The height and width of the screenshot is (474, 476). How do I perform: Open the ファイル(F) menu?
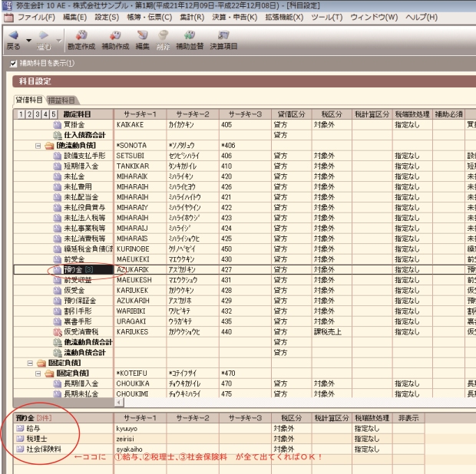click(x=36, y=18)
